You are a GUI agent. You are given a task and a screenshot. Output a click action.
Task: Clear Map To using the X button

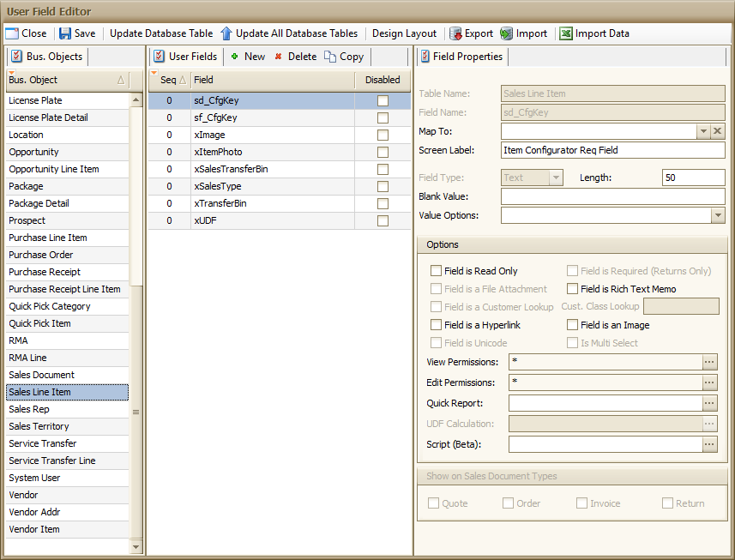pos(718,131)
